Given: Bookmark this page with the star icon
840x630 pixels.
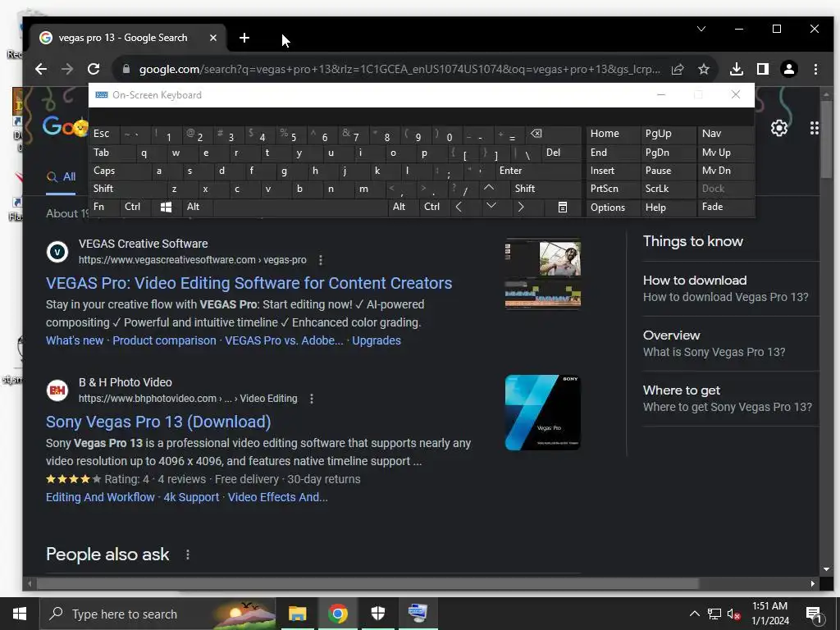Looking at the screenshot, I should (703, 69).
